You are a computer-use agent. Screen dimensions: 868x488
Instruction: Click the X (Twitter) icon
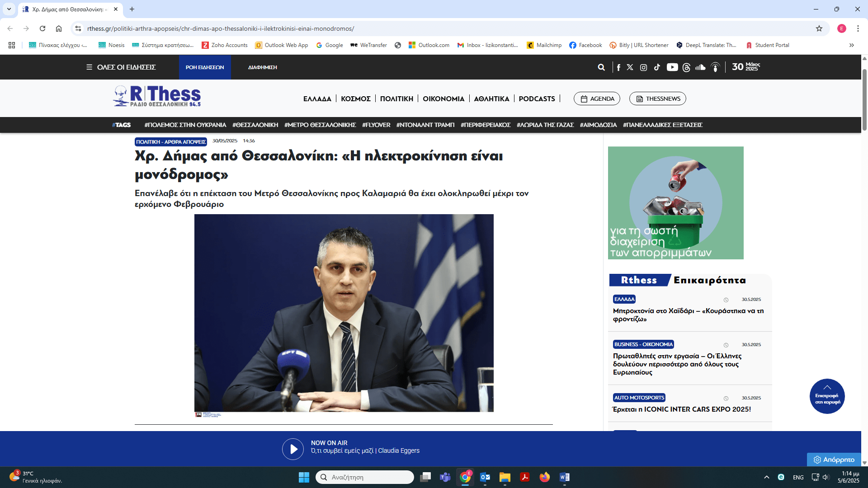pyautogui.click(x=630, y=67)
